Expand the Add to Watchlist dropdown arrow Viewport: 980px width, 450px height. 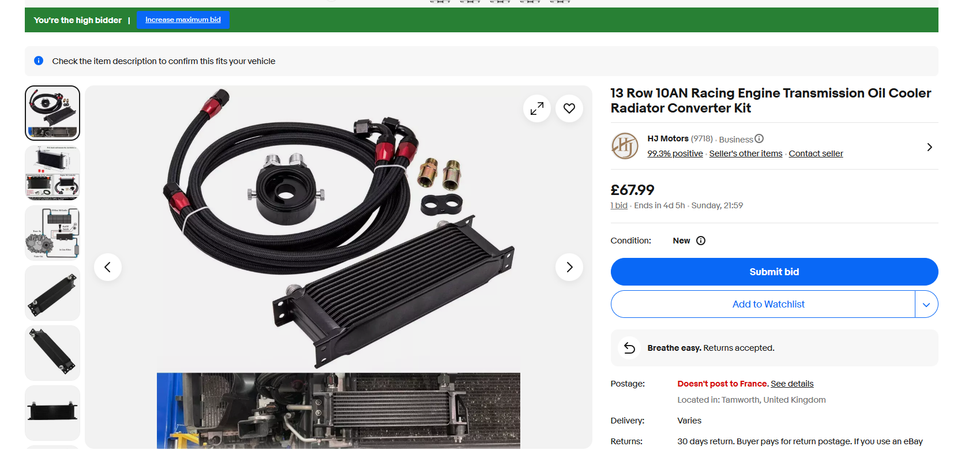pyautogui.click(x=926, y=305)
